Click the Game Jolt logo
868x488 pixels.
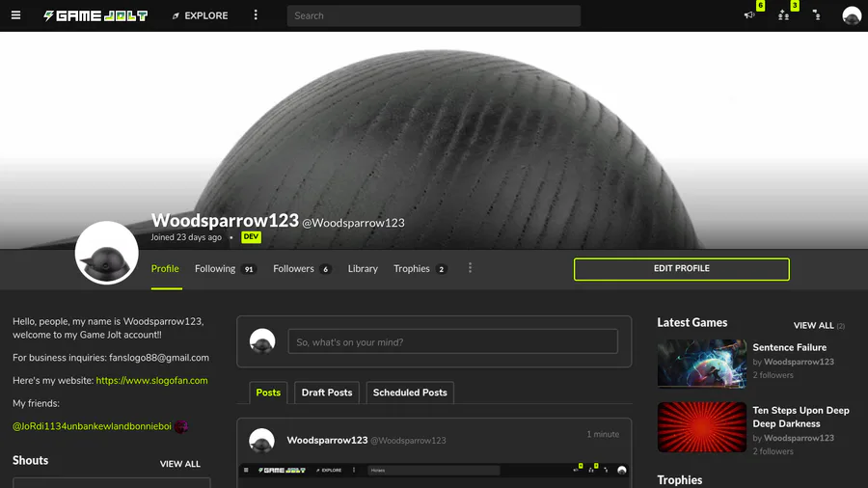pos(95,16)
